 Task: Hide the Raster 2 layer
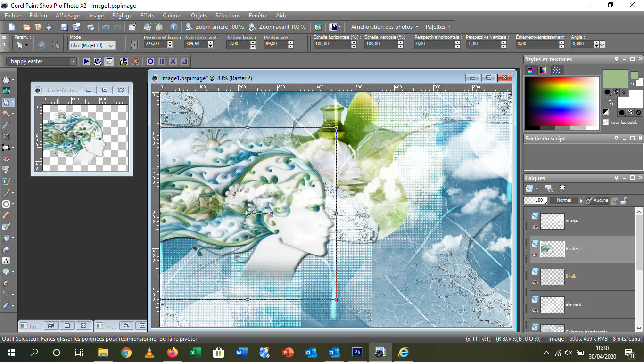(535, 255)
